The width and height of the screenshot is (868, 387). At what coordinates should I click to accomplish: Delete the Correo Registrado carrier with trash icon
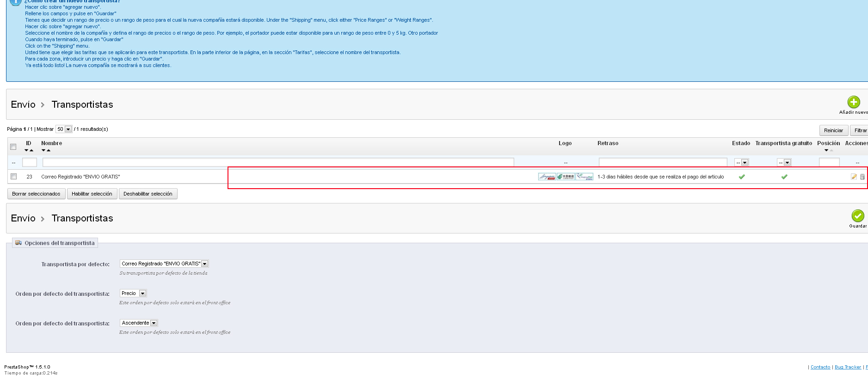862,177
